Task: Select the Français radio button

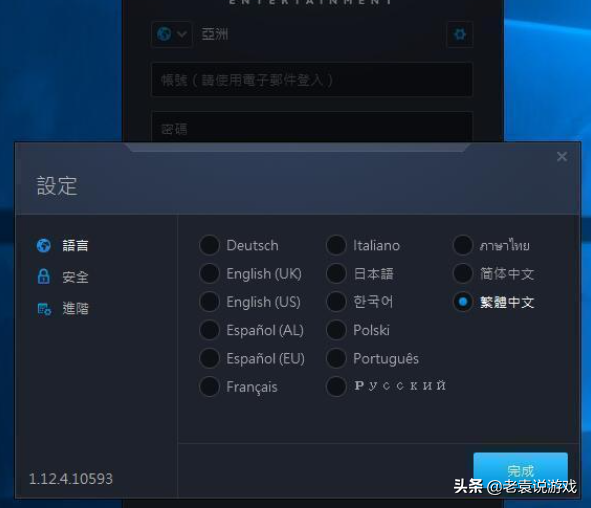Action: [x=209, y=387]
